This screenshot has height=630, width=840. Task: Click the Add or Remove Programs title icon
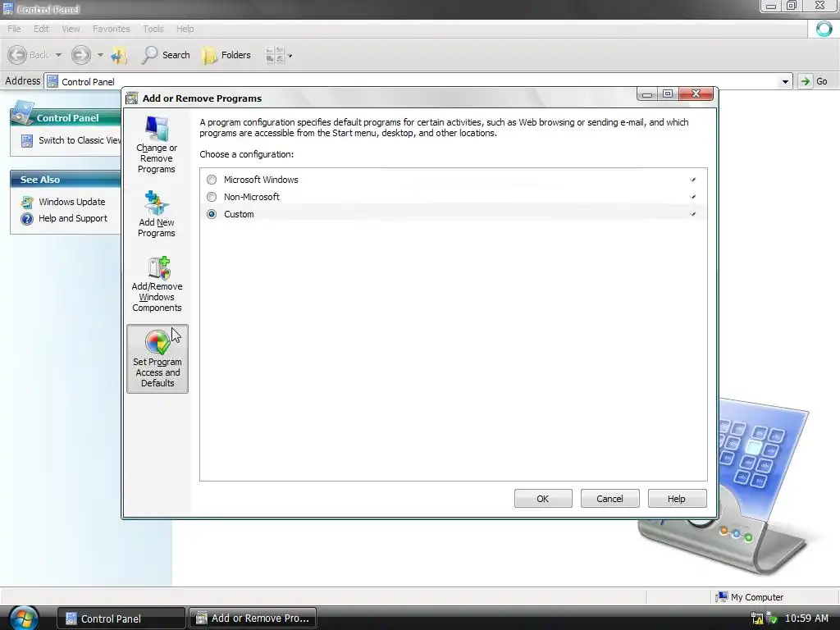click(x=131, y=98)
